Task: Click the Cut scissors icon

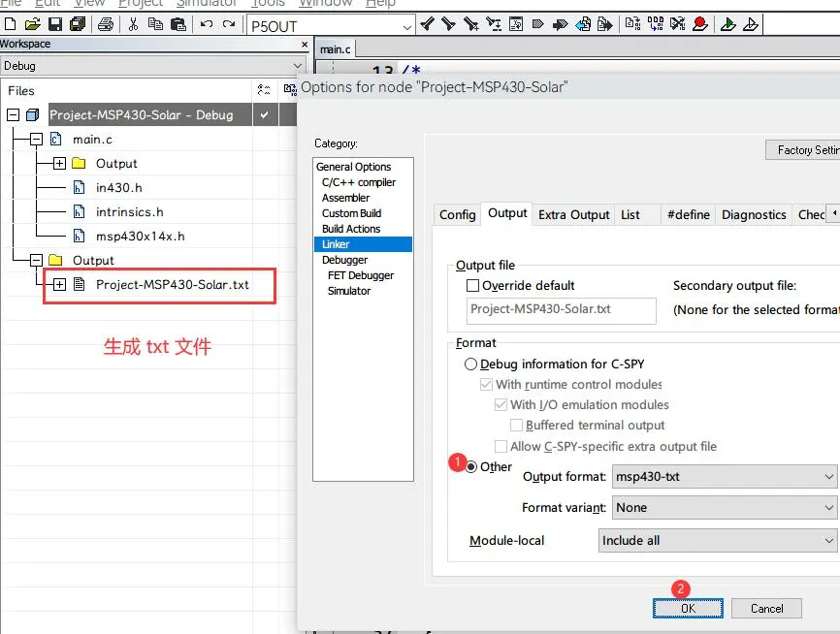Action: pos(135,24)
